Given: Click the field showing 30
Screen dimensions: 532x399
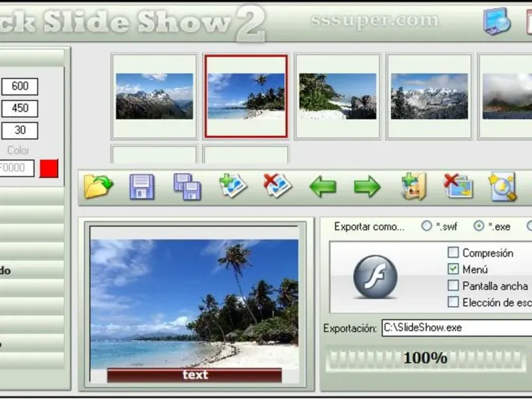Looking at the screenshot, I should [20, 130].
